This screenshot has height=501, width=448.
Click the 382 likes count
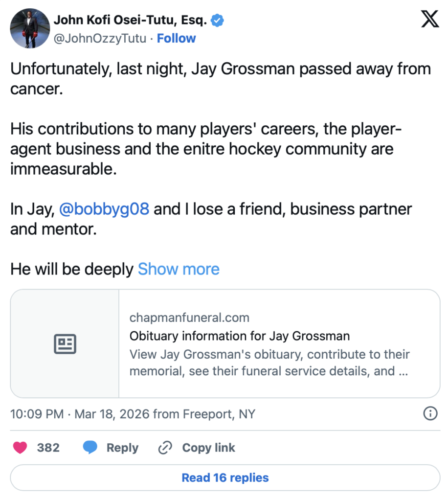tap(48, 448)
